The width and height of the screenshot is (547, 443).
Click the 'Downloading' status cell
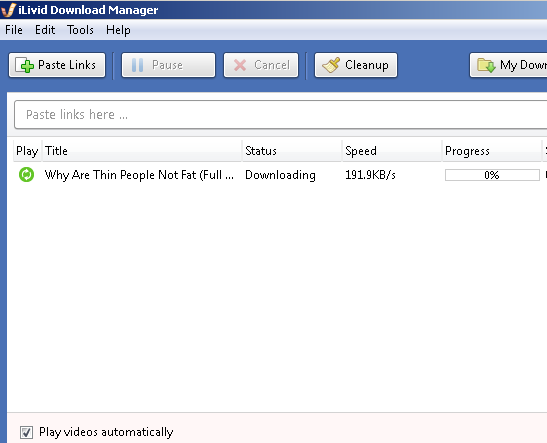280,175
